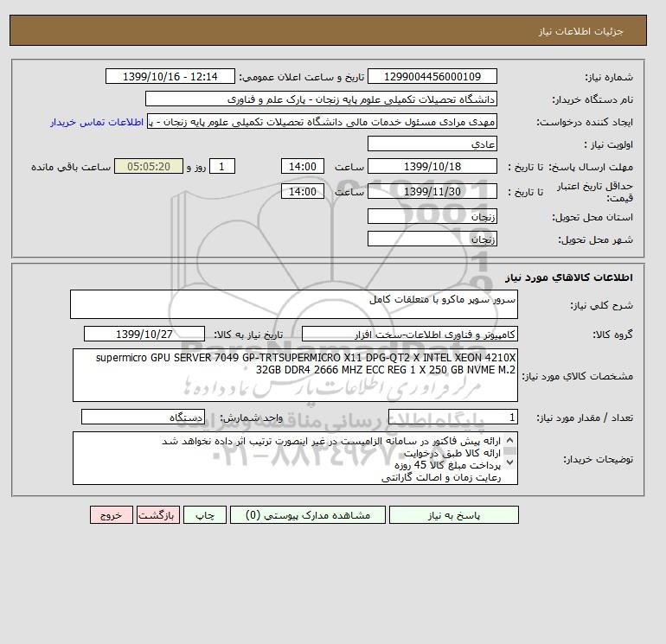This screenshot has width=666, height=644.
Task: Click the label مشخصات کالای مورد نیاز
Action: (577, 376)
